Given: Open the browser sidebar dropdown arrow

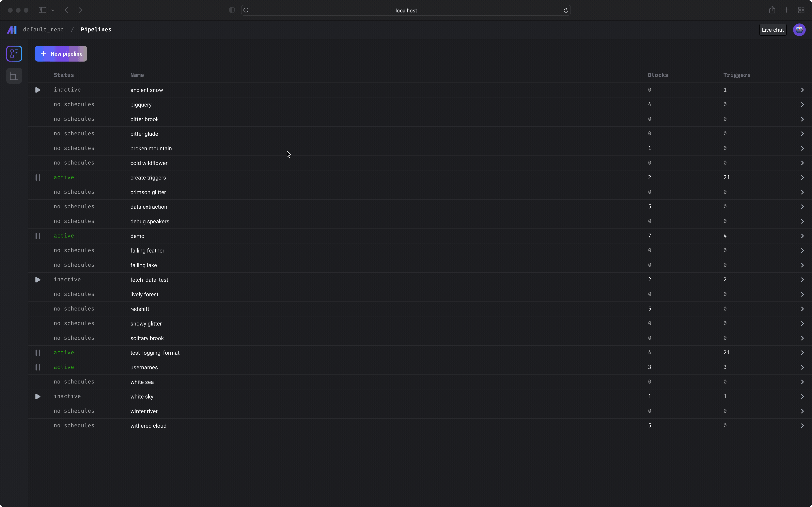Looking at the screenshot, I should (53, 10).
